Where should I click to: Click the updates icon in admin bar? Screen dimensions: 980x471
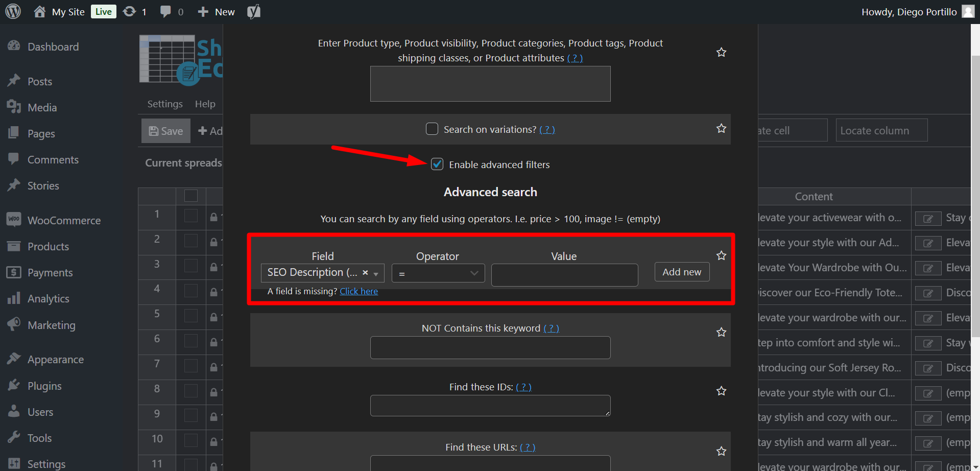point(130,11)
